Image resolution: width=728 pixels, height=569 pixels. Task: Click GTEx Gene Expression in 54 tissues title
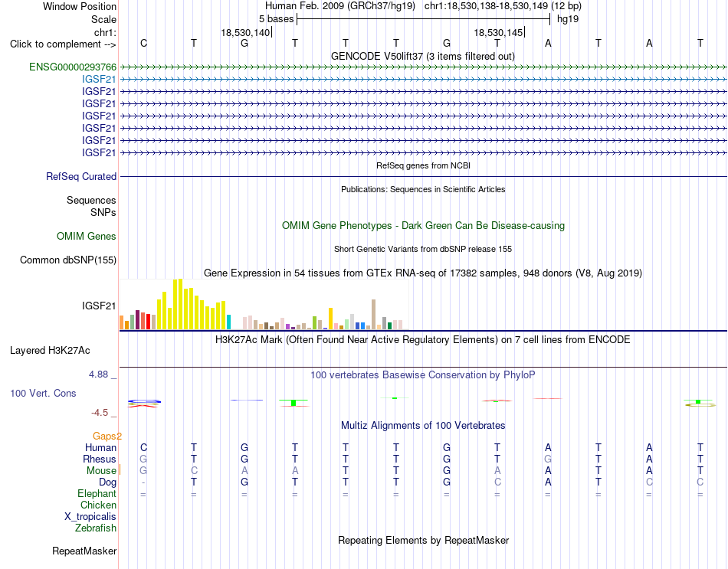pyautogui.click(x=423, y=273)
